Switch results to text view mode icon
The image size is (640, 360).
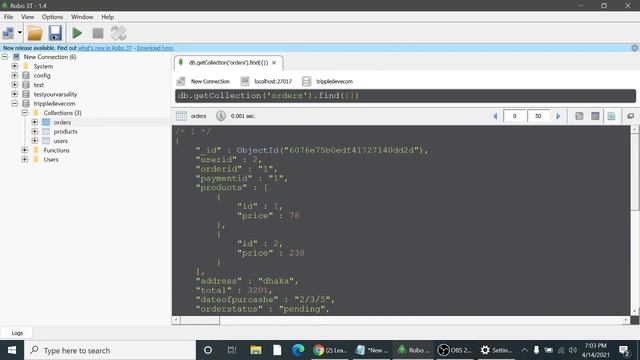click(611, 116)
